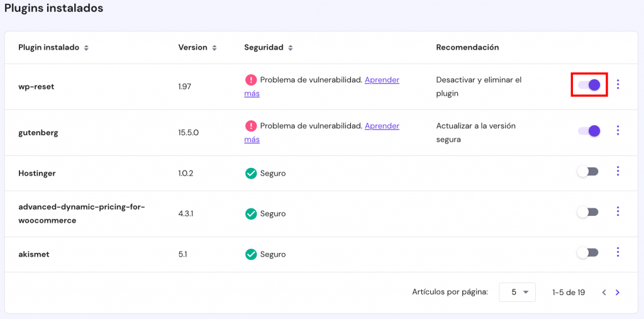The width and height of the screenshot is (644, 319).
Task: Disable the wp-reset plugin toggle
Action: pos(589,84)
